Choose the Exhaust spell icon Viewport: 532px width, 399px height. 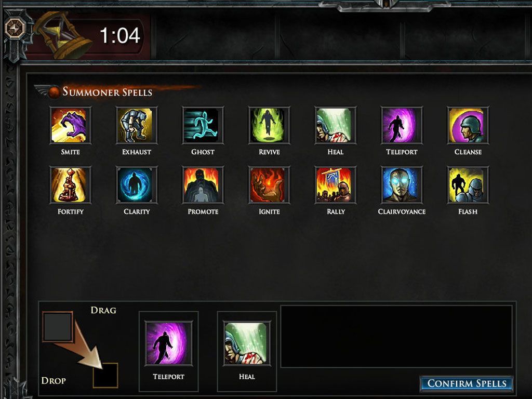pos(137,125)
